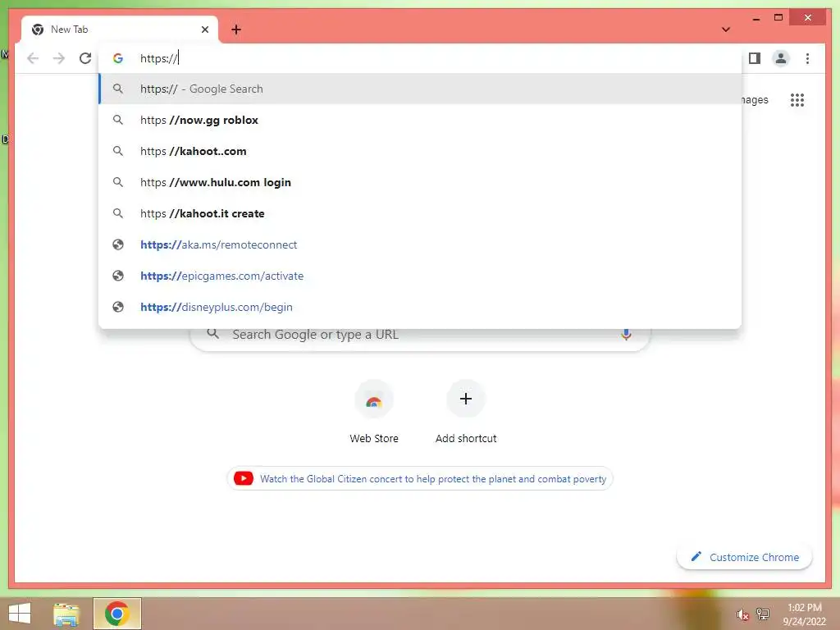Click the voice search microphone icon
This screenshot has height=630, width=840.
coord(626,335)
